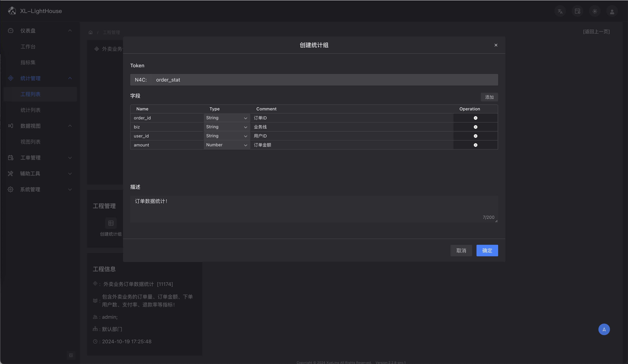Viewport: 628px width, 364px height.
Task: Collapse the 仪表盘 menu chevron
Action: pos(70,31)
